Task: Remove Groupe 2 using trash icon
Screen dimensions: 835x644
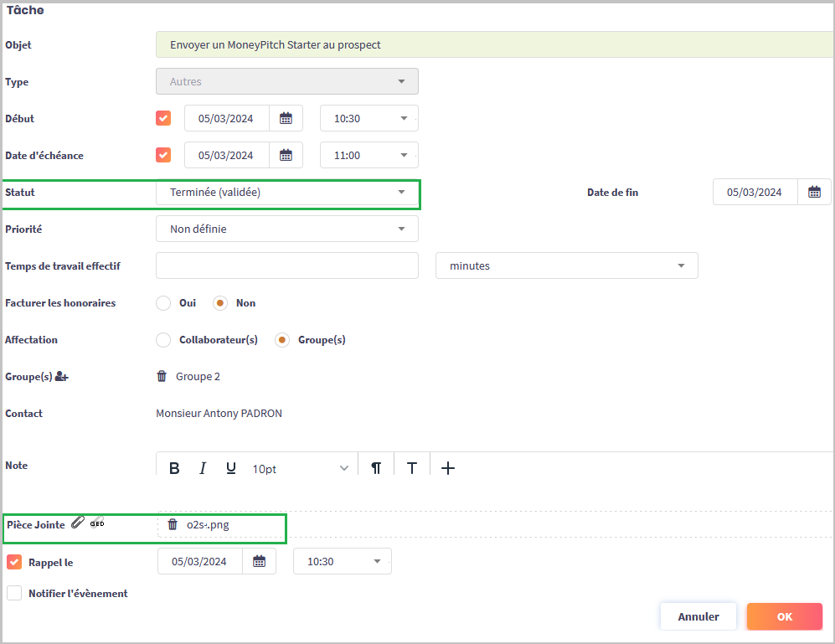Action: pos(162,377)
